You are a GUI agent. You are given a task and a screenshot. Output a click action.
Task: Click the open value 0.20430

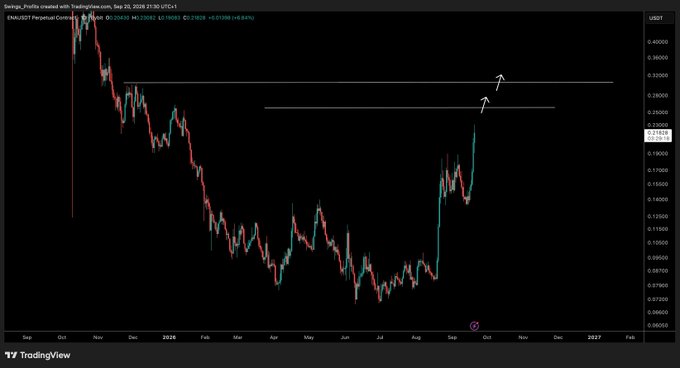click(x=118, y=18)
